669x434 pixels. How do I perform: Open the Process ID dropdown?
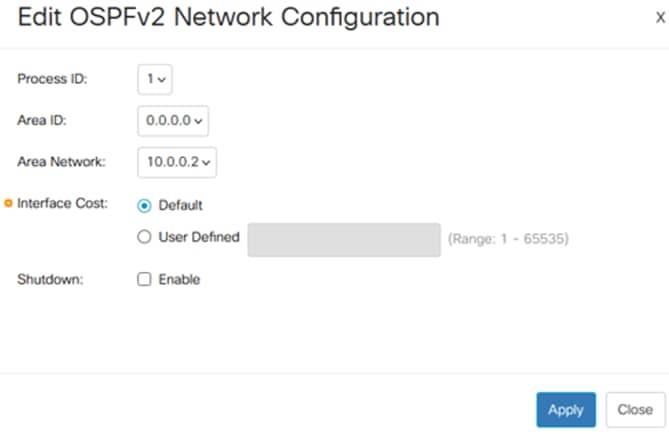pyautogui.click(x=155, y=79)
